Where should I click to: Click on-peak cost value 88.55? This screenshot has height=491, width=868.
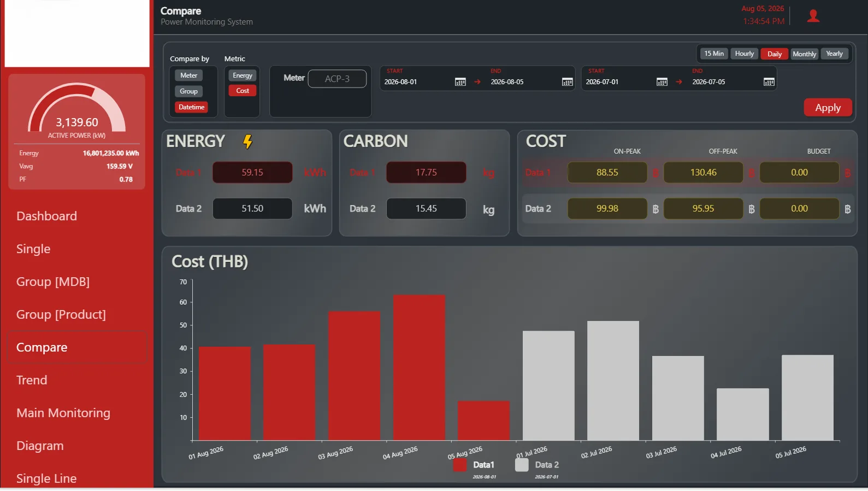pyautogui.click(x=607, y=172)
